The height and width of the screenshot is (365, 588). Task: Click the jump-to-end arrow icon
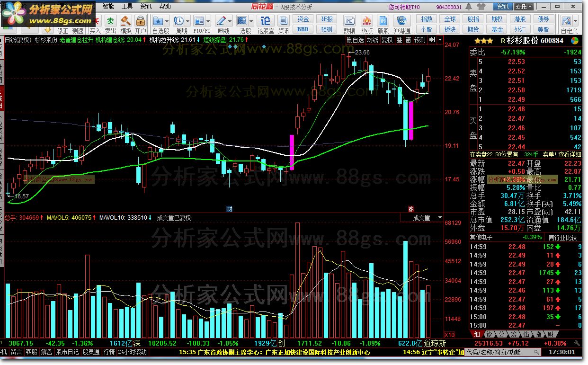(432, 40)
